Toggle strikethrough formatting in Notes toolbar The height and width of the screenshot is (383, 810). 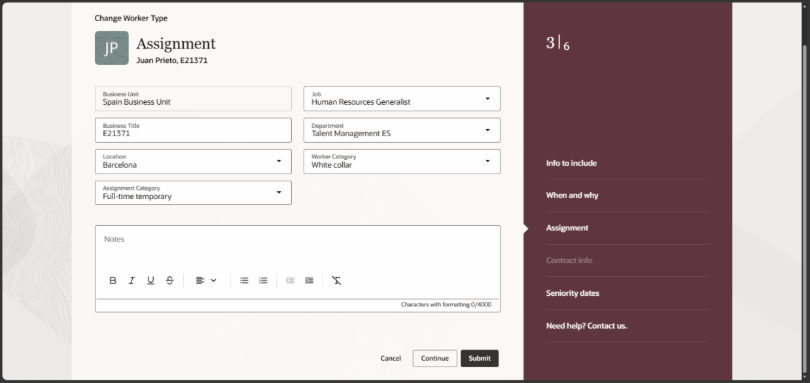[169, 281]
